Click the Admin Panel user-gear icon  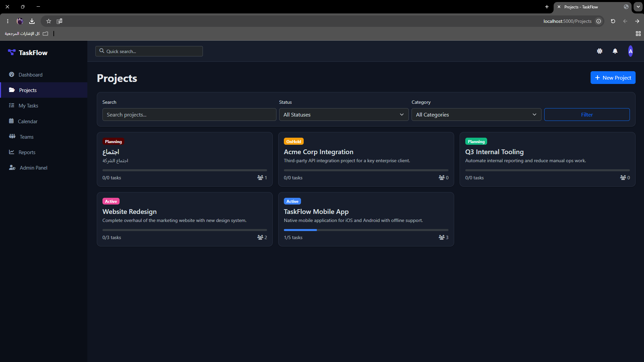coord(12,168)
